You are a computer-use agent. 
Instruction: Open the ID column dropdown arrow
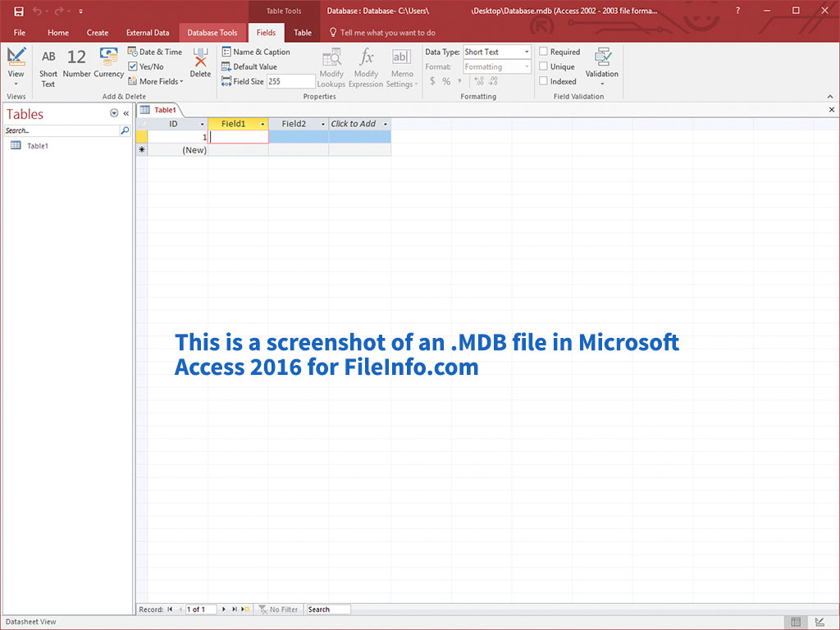(203, 125)
